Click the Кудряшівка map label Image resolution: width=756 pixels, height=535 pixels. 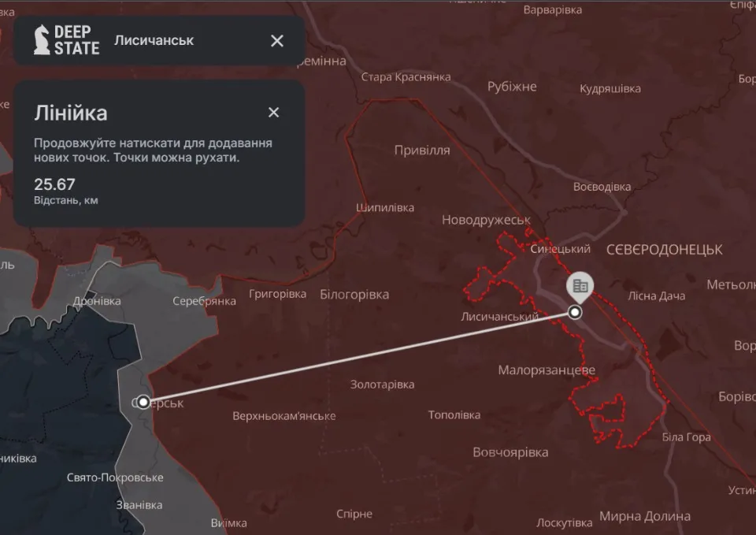point(610,89)
